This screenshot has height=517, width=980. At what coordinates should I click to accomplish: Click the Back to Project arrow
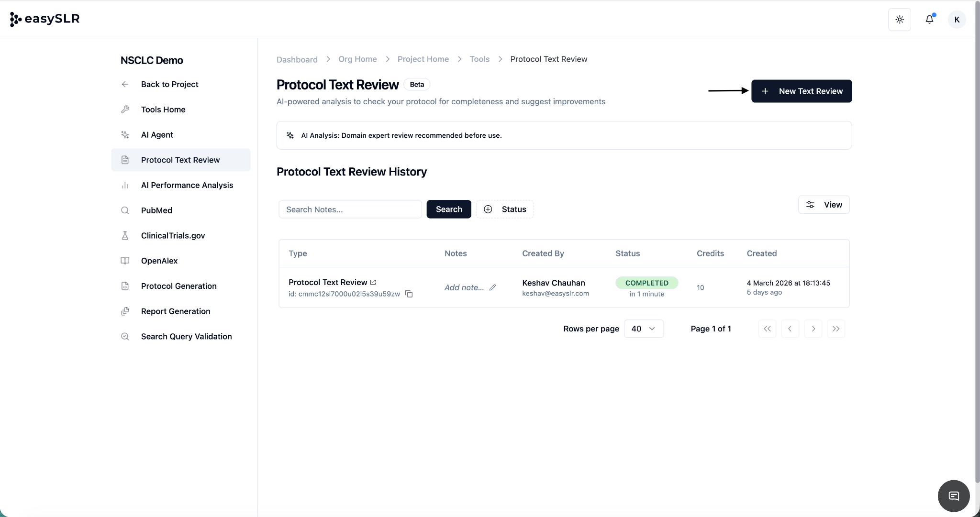[125, 84]
